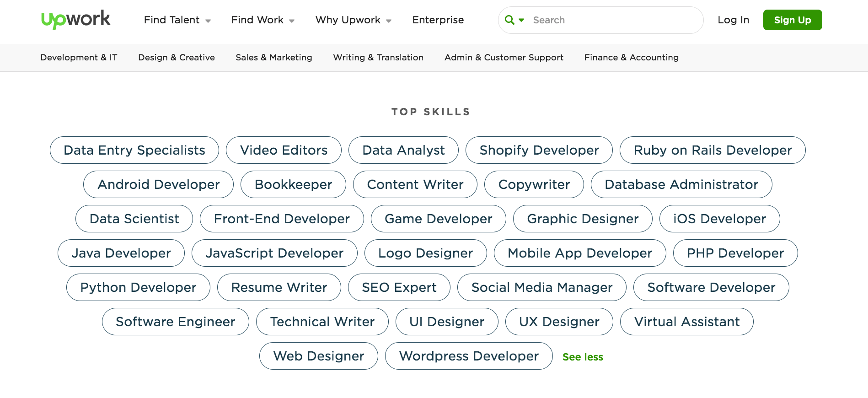Open Development & IT category
This screenshot has height=398, width=868.
[x=79, y=58]
